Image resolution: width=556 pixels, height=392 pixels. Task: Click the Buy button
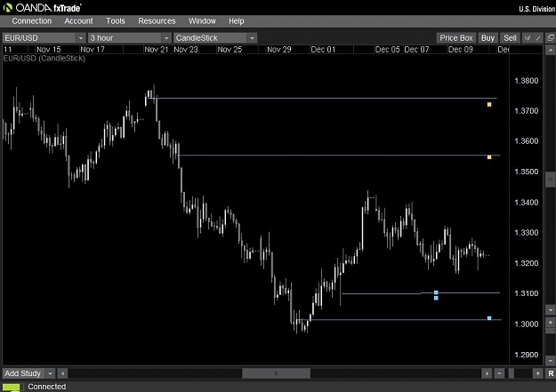[x=488, y=38]
